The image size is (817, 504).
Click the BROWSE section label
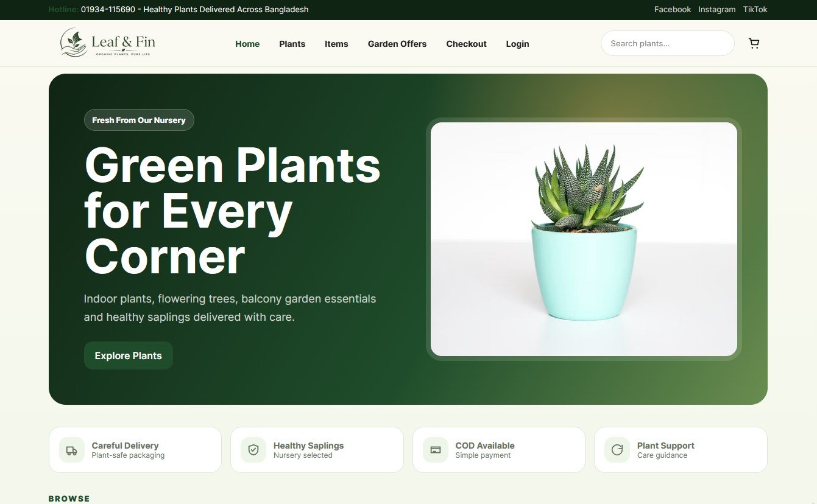coord(69,499)
